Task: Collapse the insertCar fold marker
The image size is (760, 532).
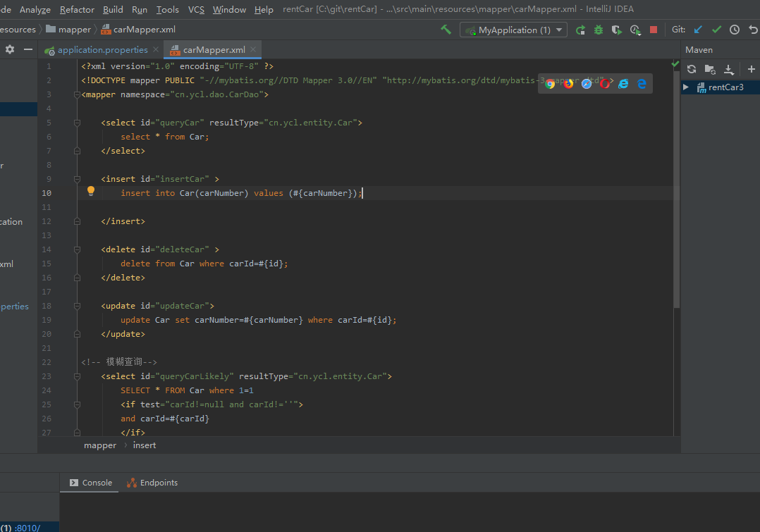Action: pos(77,179)
